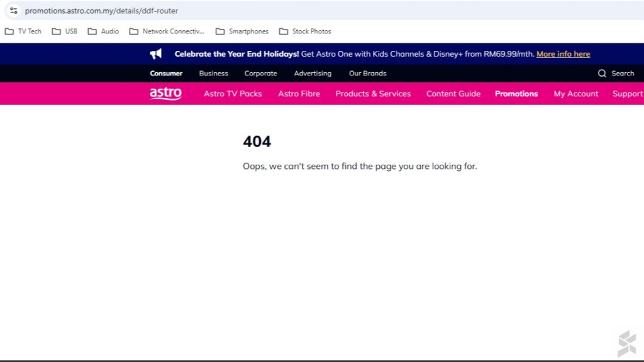This screenshot has width=644, height=362.
Task: Open the Network Connectivity bookmark folder
Action: [x=167, y=31]
